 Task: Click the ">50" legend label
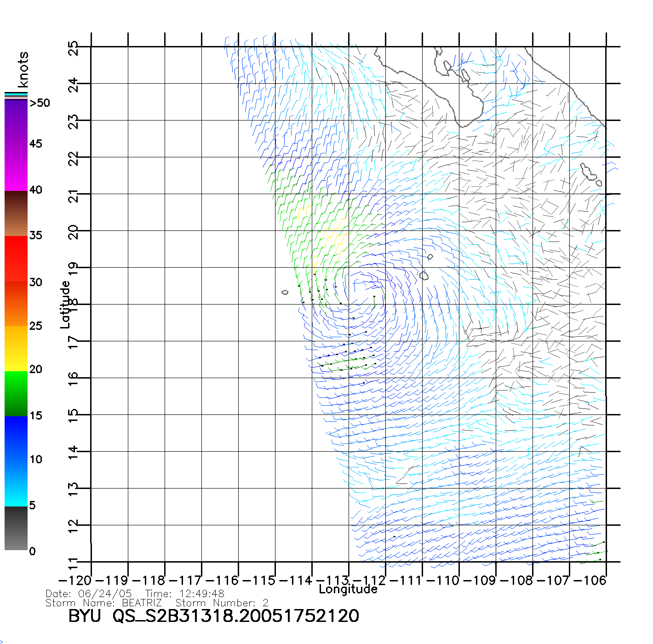tap(40, 103)
